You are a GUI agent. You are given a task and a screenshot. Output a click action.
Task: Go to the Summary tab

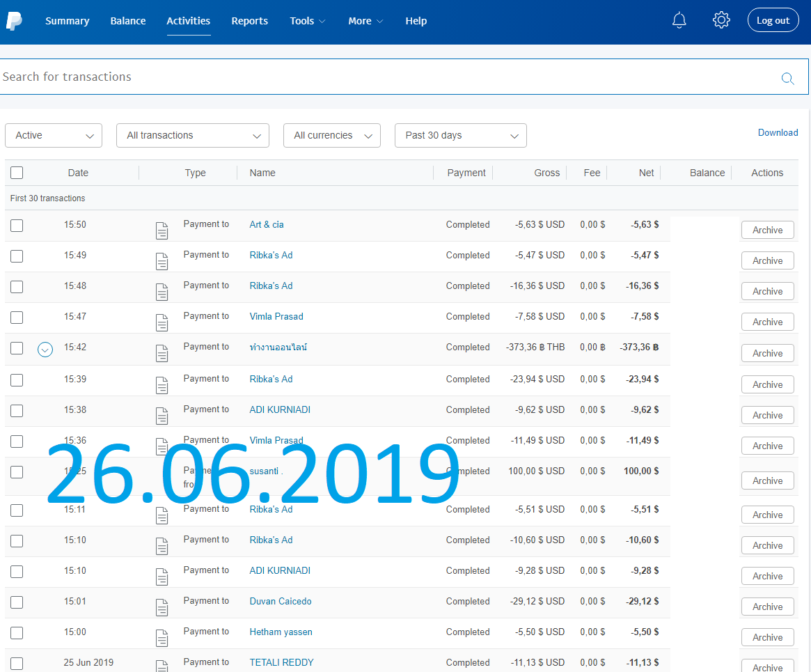tap(68, 21)
